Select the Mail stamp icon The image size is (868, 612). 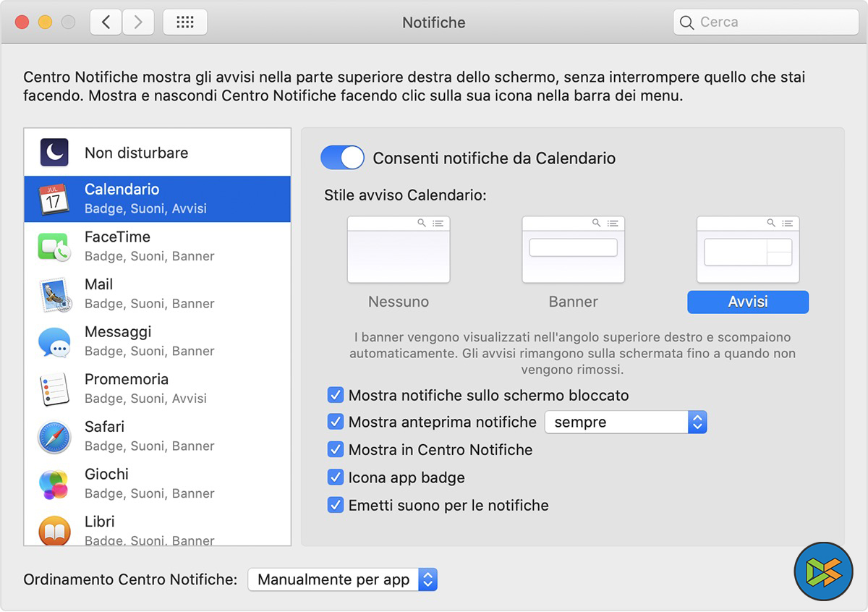(54, 294)
